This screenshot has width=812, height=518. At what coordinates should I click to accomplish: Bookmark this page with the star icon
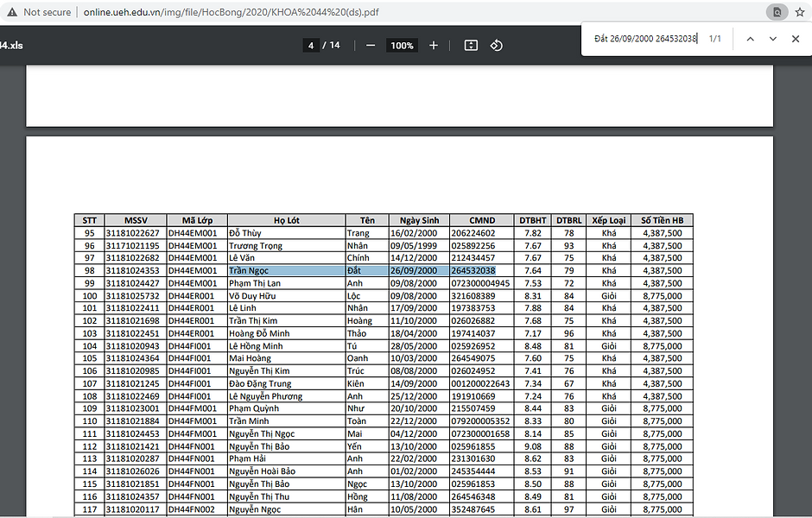(800, 12)
